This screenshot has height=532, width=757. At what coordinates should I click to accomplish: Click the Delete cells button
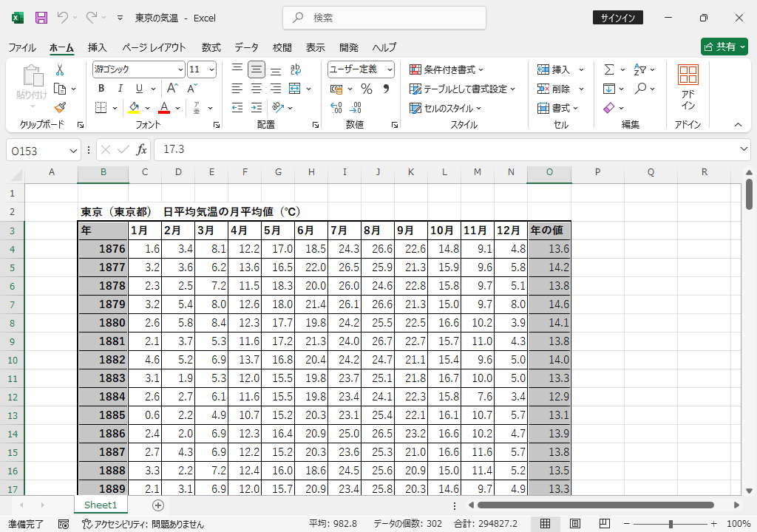(x=554, y=89)
